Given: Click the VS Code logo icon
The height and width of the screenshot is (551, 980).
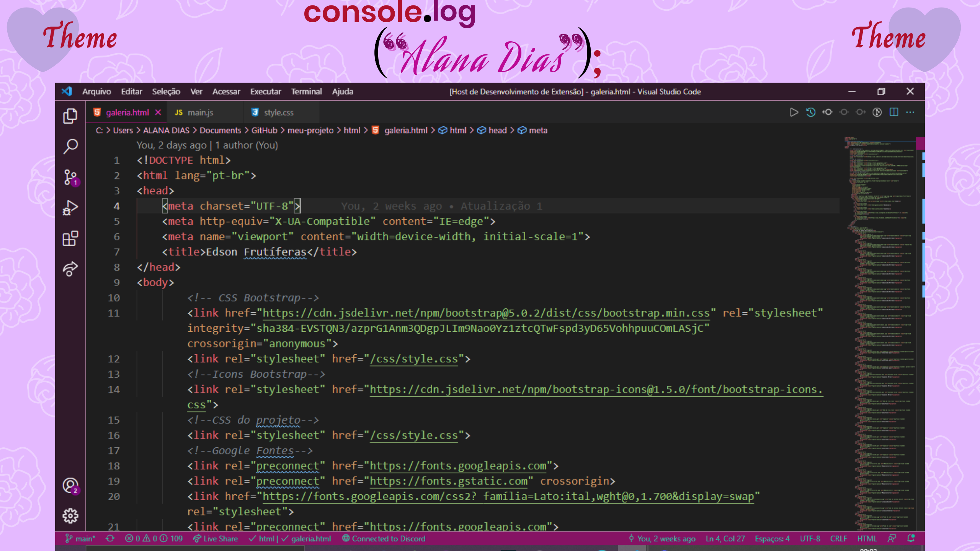Looking at the screenshot, I should pyautogui.click(x=67, y=91).
